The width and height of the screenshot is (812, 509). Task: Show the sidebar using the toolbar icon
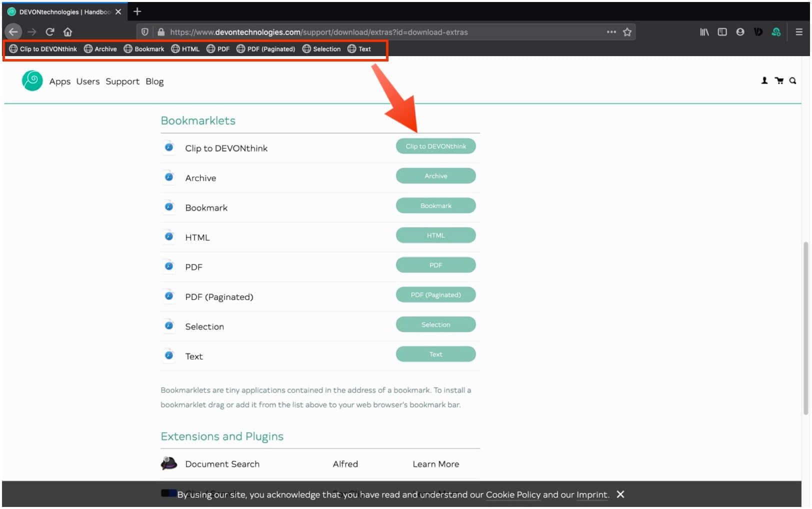722,32
